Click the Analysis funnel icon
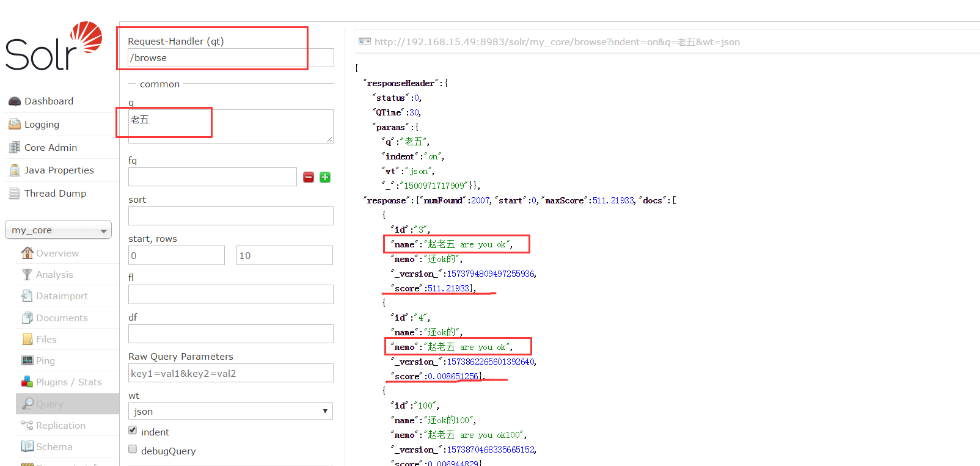This screenshot has width=980, height=466. pos(27,275)
